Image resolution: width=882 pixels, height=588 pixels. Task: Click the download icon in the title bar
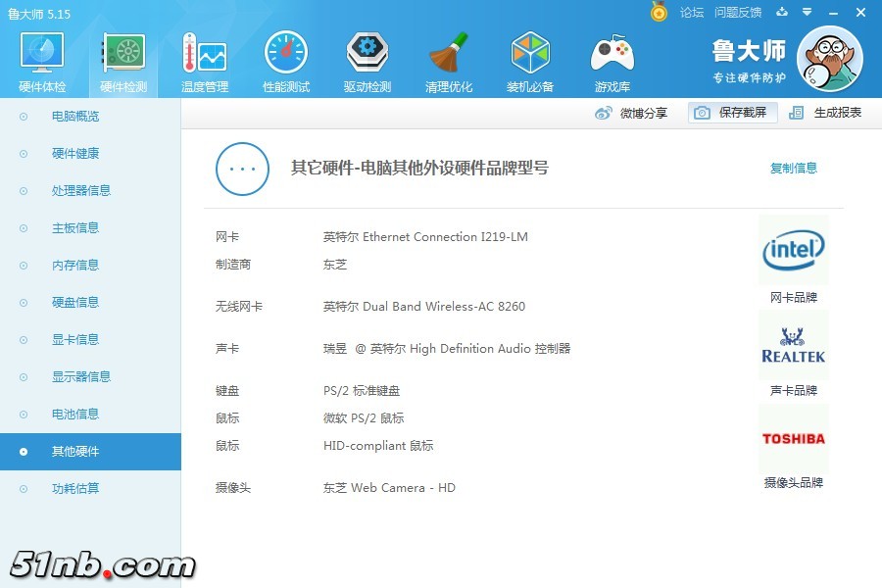[x=779, y=13]
